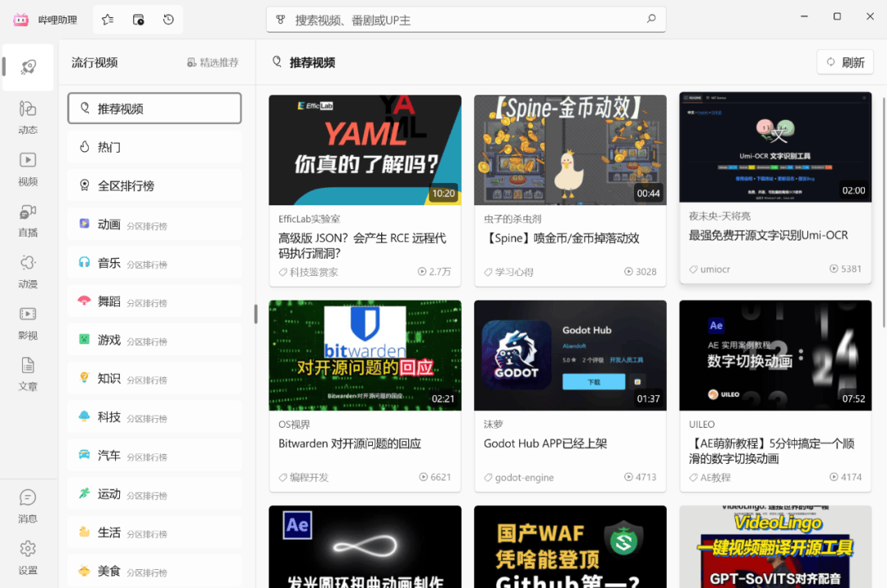Open 动漫 anime section in sidebar
887x588 pixels.
[x=28, y=272]
